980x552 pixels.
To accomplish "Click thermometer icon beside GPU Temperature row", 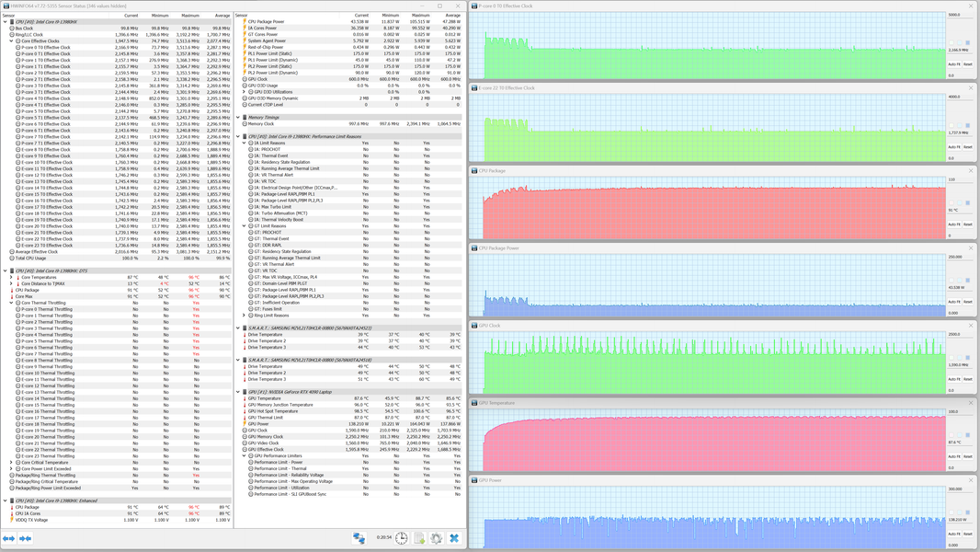I will (x=245, y=398).
